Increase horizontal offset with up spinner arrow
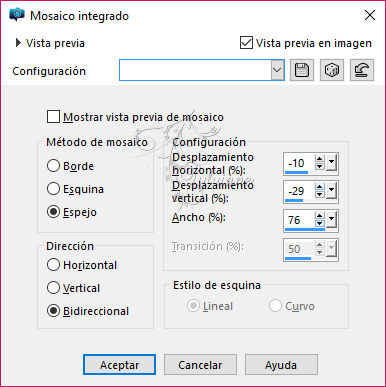 (320, 159)
